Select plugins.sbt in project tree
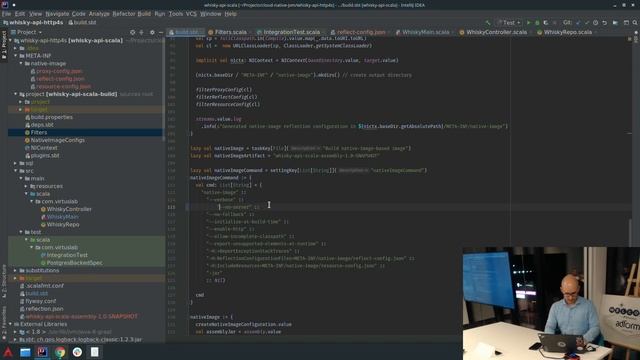 click(x=45, y=156)
